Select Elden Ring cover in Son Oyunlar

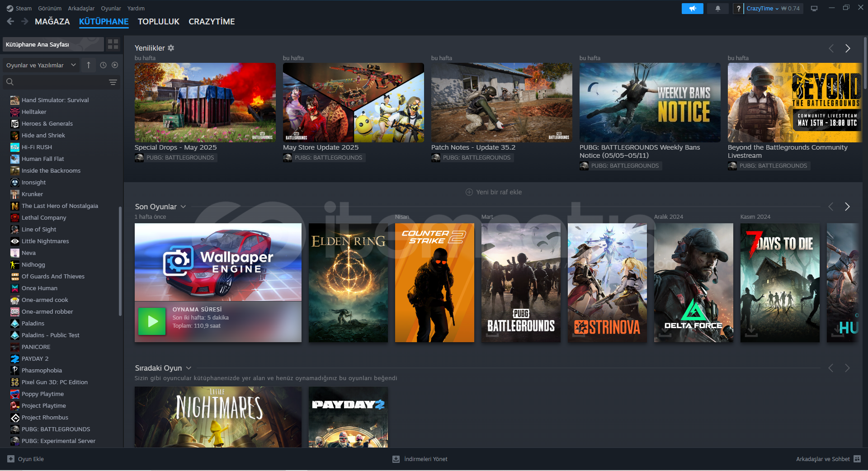[x=348, y=283]
